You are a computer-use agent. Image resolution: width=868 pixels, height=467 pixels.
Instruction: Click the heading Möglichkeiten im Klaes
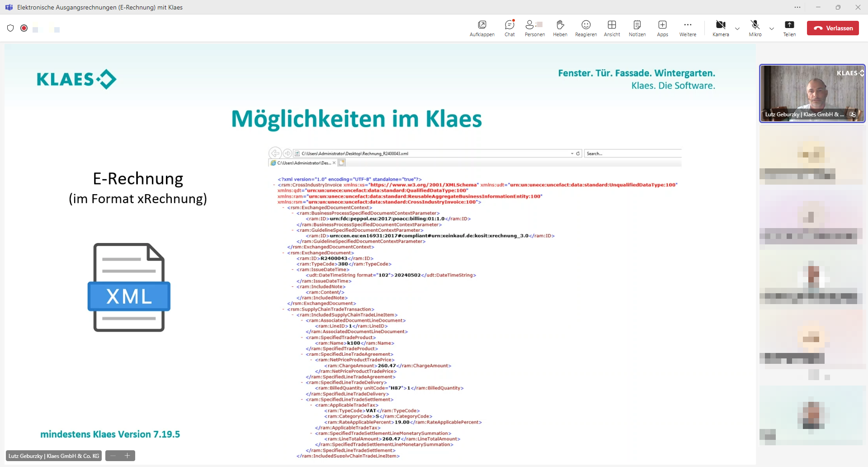[356, 119]
